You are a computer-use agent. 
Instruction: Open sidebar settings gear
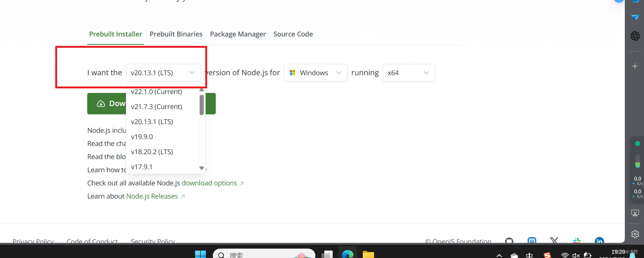(635, 234)
